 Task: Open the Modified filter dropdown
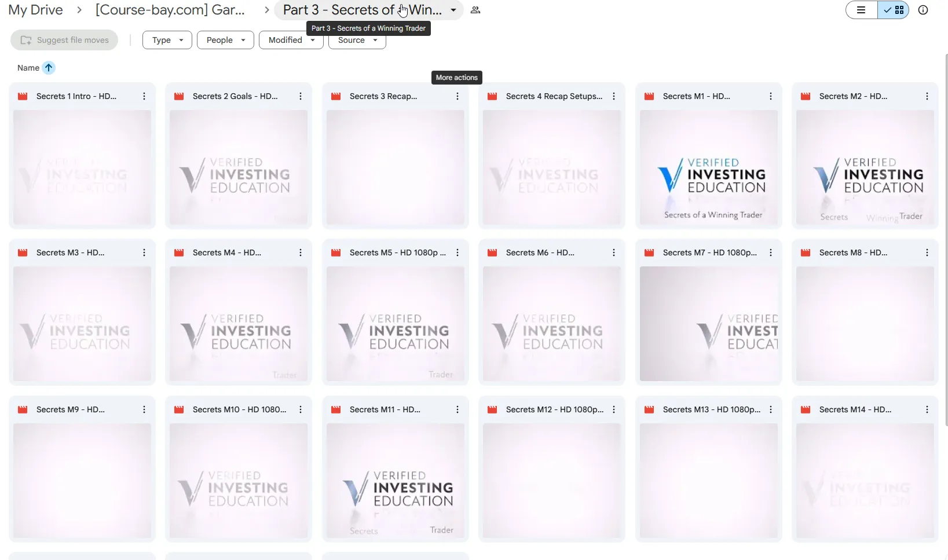[291, 40]
